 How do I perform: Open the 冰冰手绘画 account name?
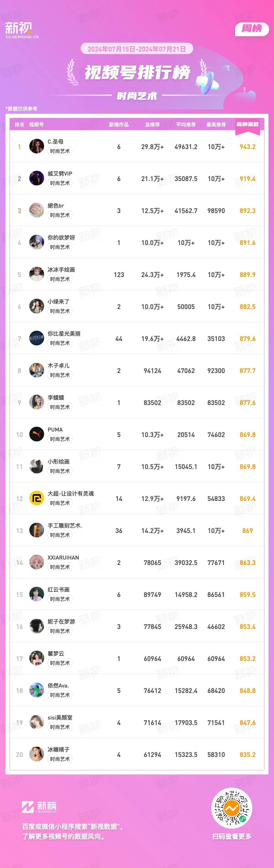pos(61,270)
